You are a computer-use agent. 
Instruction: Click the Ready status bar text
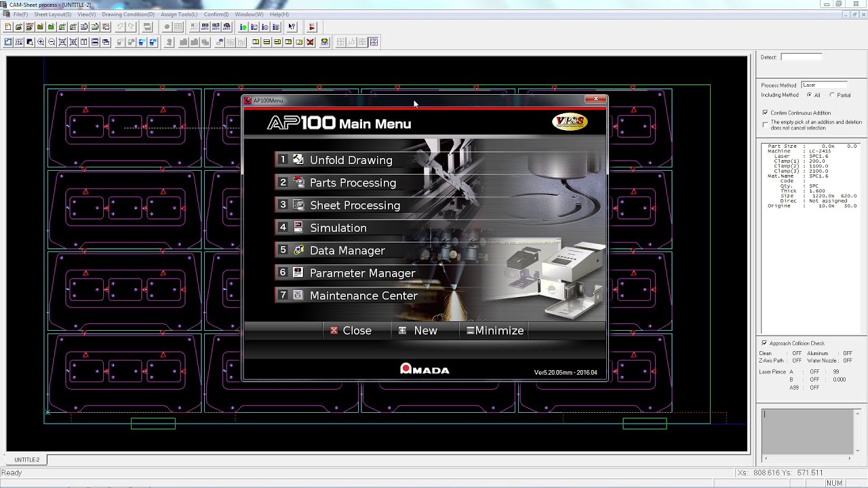coord(12,472)
